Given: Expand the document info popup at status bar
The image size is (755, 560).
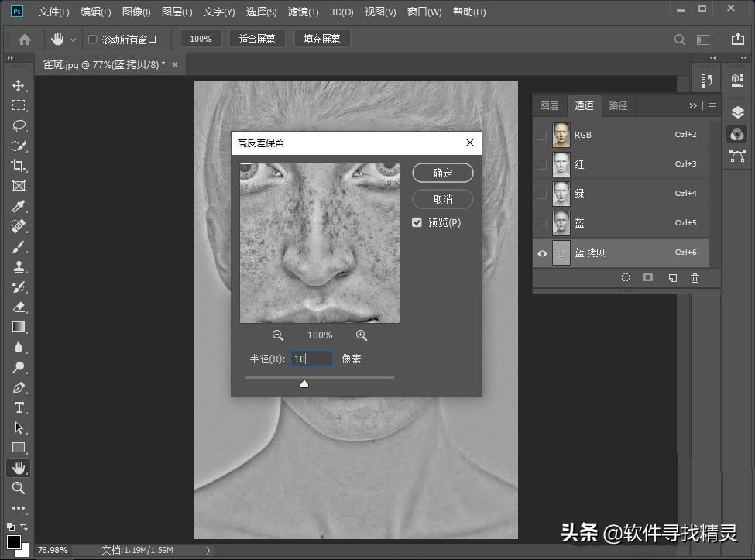Looking at the screenshot, I should click(x=208, y=550).
